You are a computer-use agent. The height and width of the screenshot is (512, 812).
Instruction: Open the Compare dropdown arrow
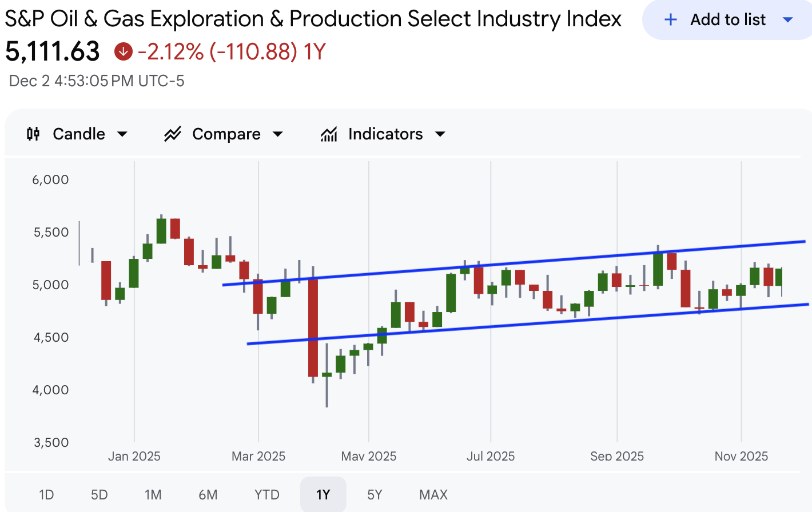tap(278, 134)
